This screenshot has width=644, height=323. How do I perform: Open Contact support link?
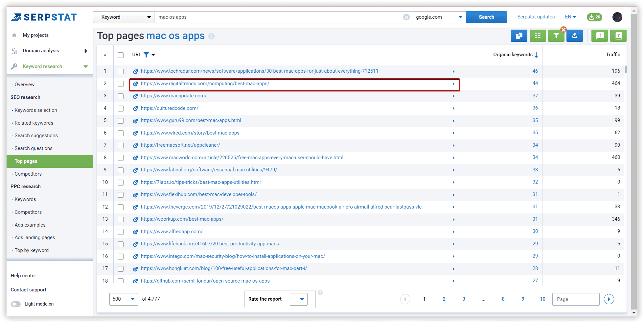29,290
